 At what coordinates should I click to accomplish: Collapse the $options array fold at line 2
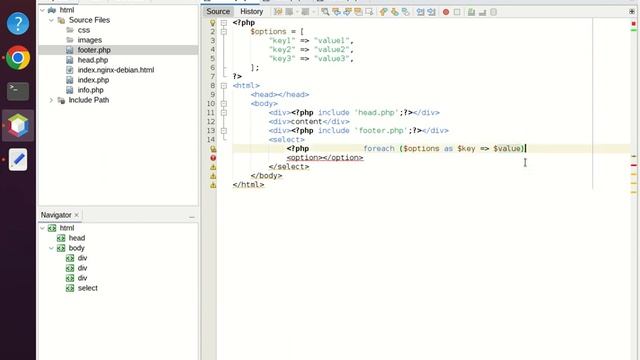click(x=224, y=32)
